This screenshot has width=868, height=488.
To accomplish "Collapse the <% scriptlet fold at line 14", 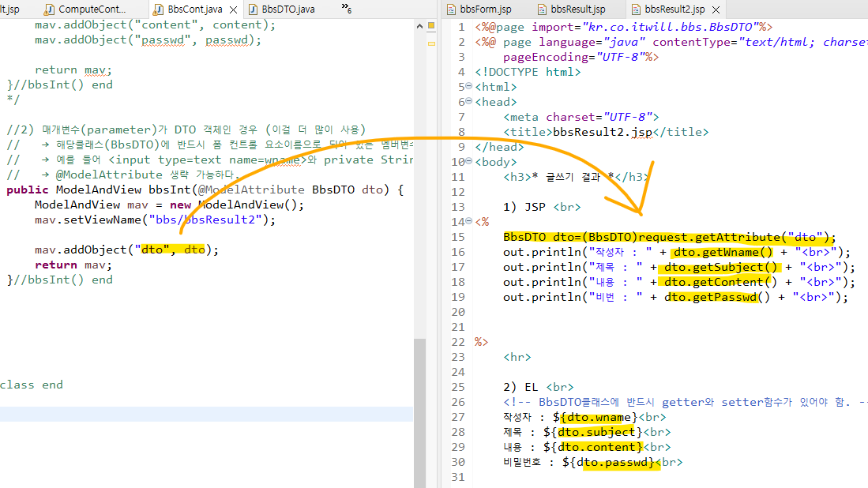I will tap(469, 221).
